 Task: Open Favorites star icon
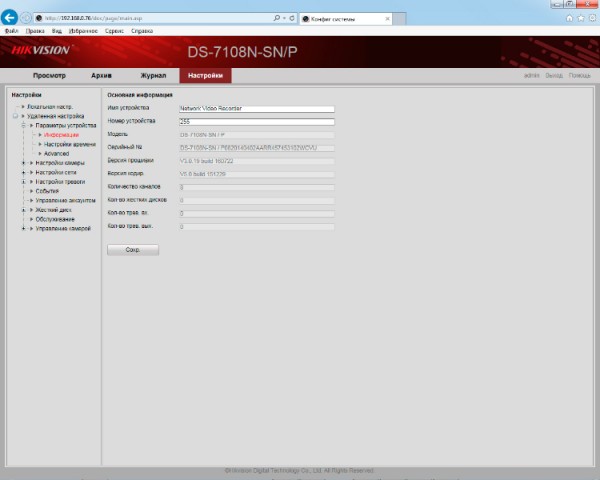(x=581, y=18)
